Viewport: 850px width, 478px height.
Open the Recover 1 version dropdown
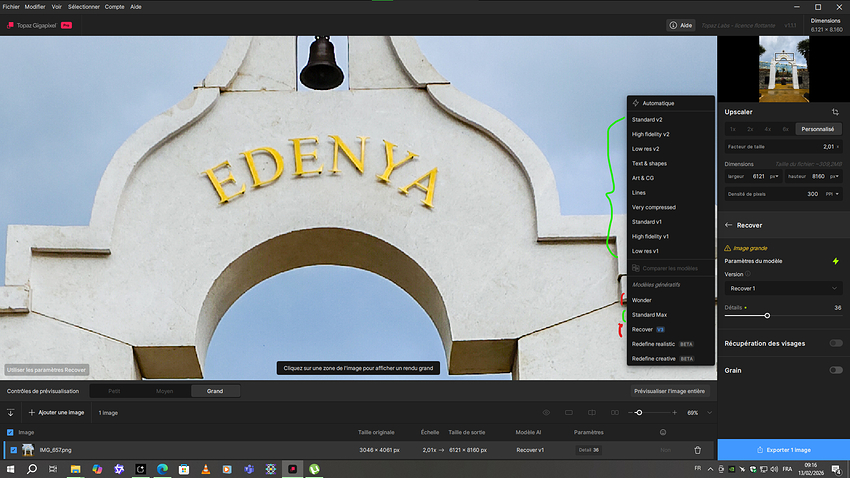click(783, 288)
